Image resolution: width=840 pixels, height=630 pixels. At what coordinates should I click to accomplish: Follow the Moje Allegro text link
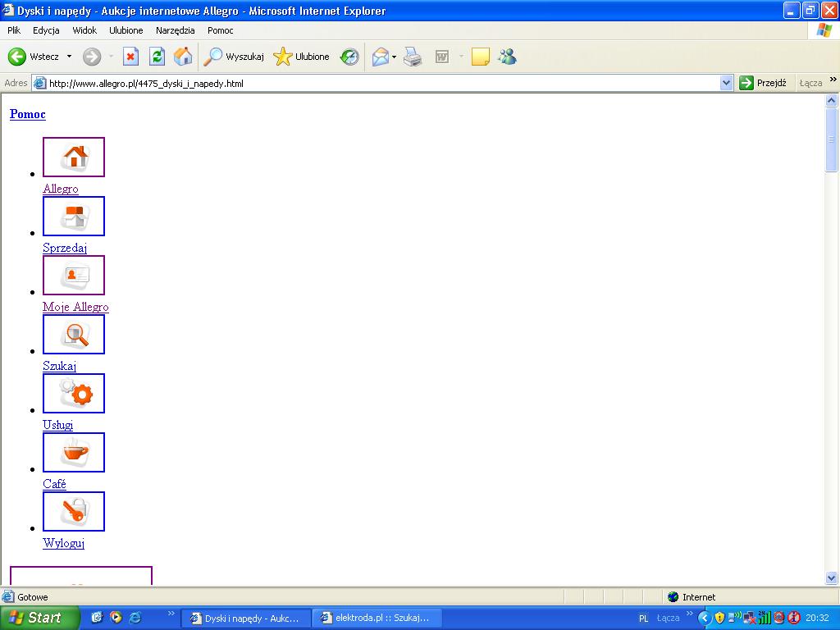75,307
